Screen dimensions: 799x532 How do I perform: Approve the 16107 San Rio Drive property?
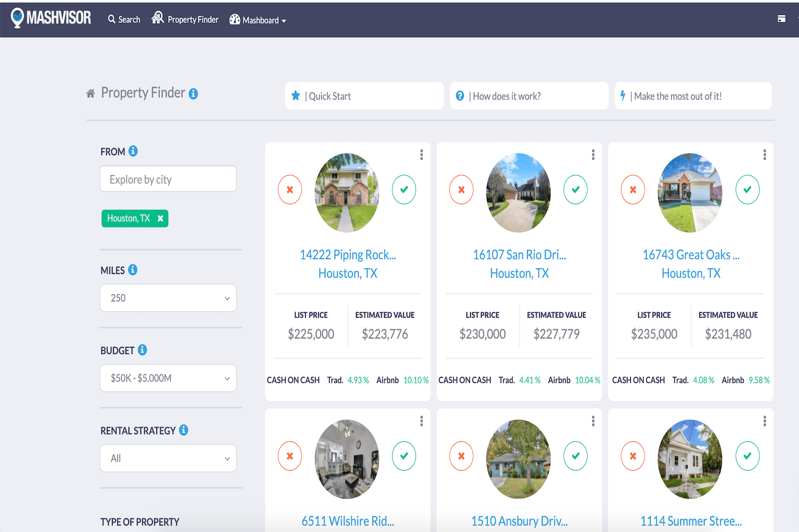coord(575,190)
